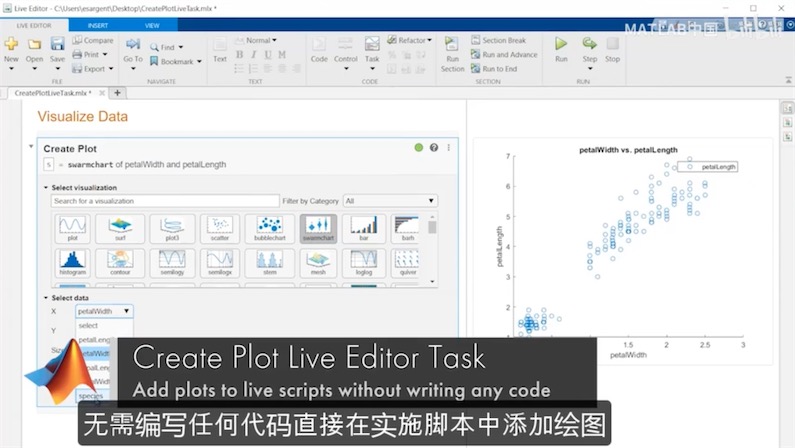The height and width of the screenshot is (448, 795).
Task: Insert a Code section
Action: pyautogui.click(x=319, y=50)
